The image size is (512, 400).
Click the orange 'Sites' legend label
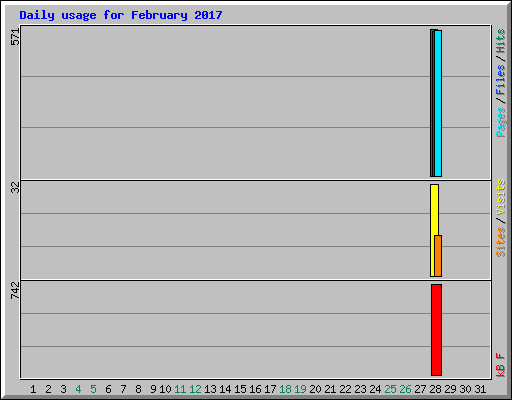click(x=500, y=242)
